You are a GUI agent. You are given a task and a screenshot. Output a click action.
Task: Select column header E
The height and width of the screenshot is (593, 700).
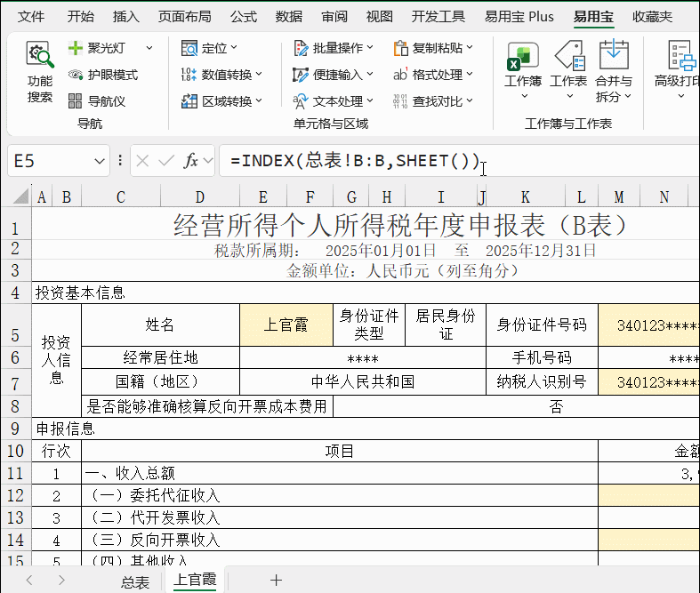[263, 196]
